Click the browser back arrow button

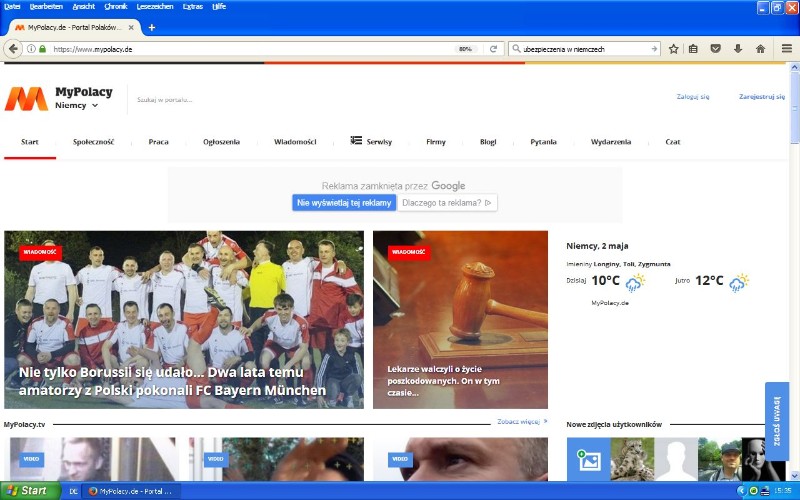tap(13, 48)
